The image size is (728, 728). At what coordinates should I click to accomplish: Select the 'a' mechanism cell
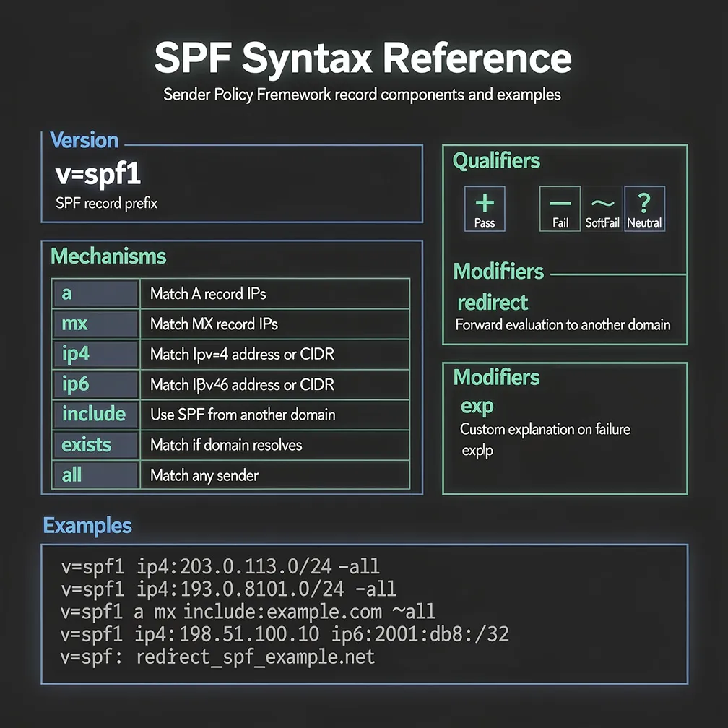[95, 293]
